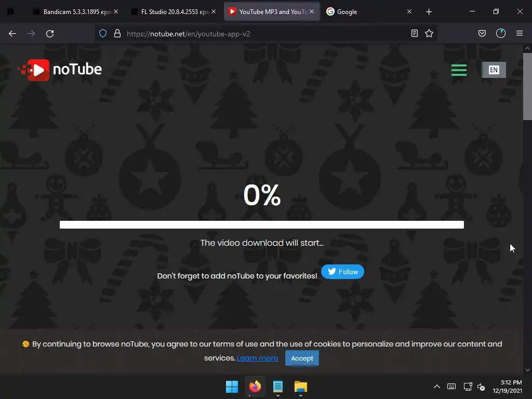Show hidden system tray icons
The width and height of the screenshot is (532, 399).
tap(437, 387)
